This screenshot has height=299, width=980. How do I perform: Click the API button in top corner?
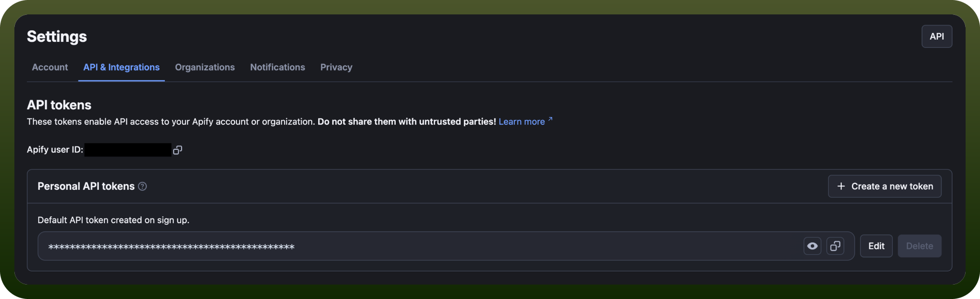click(x=937, y=36)
